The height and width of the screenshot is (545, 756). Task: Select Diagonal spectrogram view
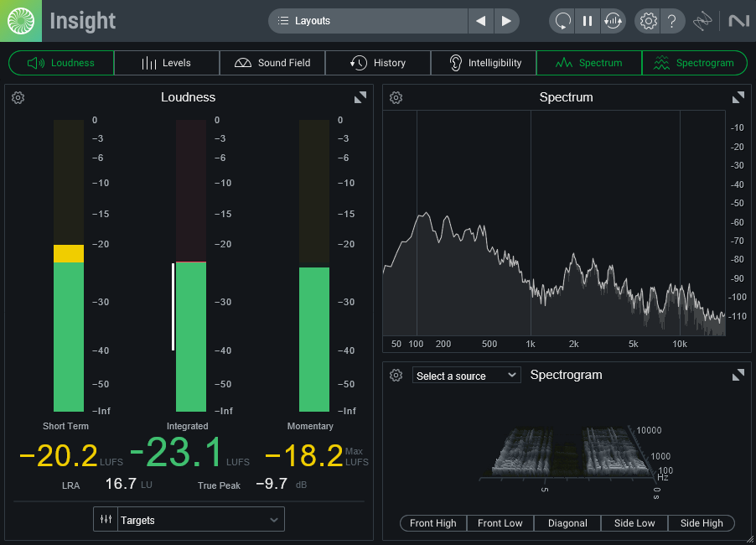click(567, 523)
